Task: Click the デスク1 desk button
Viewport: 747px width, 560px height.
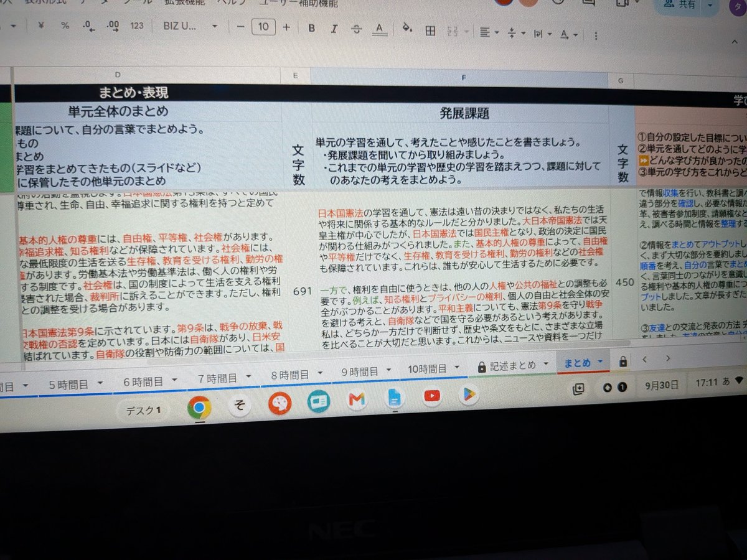Action: (143, 410)
